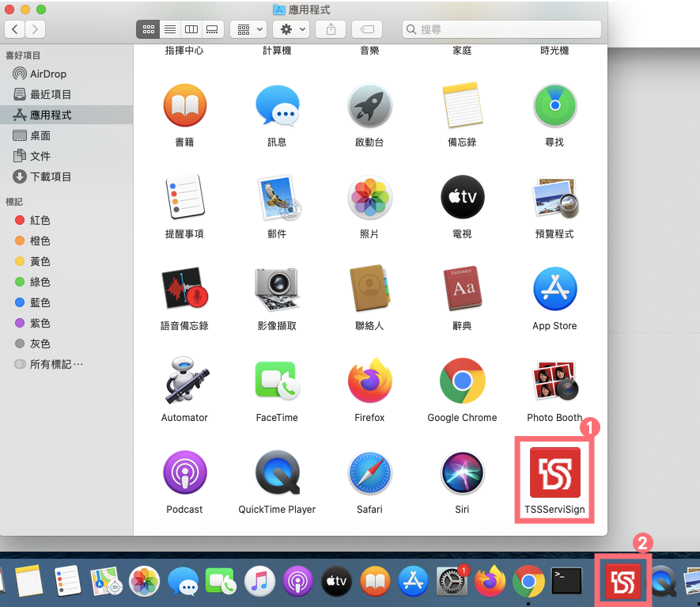Click the 指揮中心 label
The height and width of the screenshot is (607, 700).
[x=184, y=51]
